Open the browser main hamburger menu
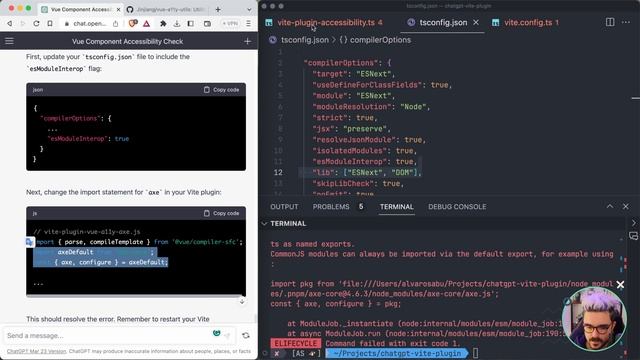 coord(248,24)
